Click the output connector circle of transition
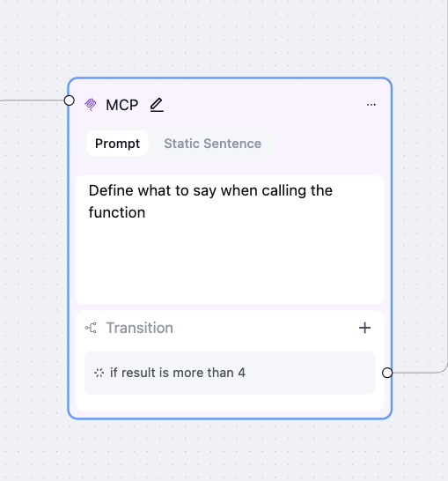 (x=387, y=373)
